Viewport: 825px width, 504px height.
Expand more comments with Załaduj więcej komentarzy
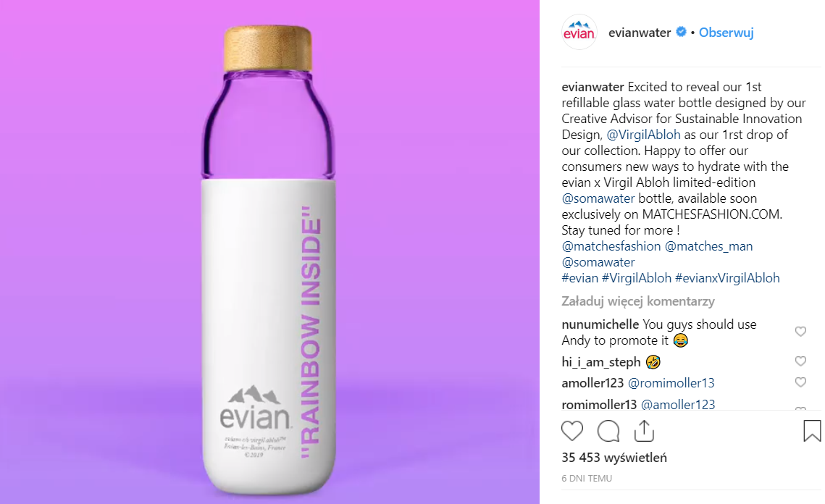pyautogui.click(x=637, y=301)
